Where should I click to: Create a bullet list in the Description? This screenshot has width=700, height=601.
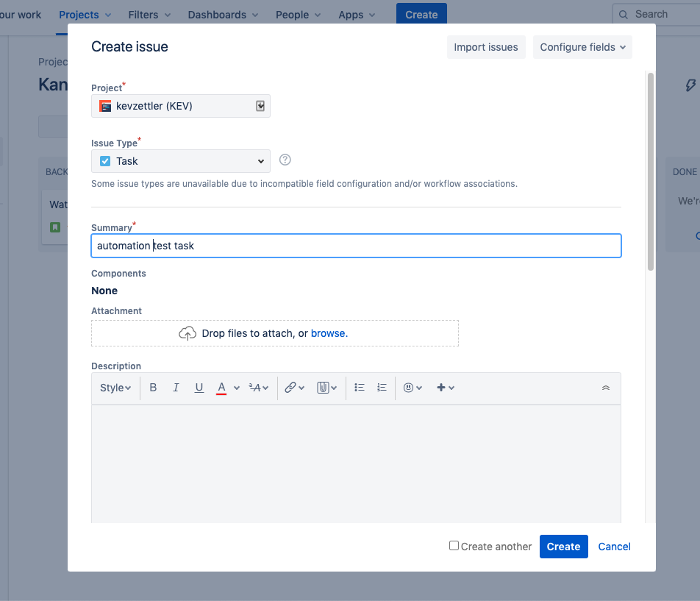click(x=359, y=387)
